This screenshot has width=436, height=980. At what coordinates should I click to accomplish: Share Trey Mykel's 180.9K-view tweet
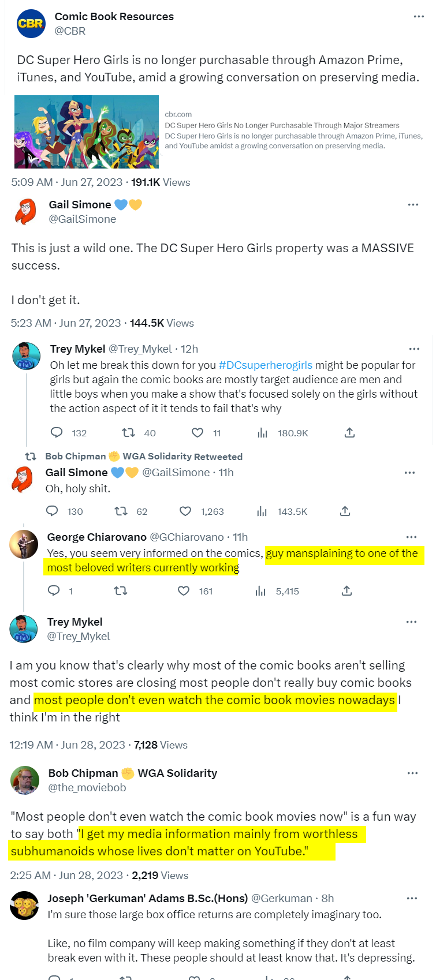349,433
